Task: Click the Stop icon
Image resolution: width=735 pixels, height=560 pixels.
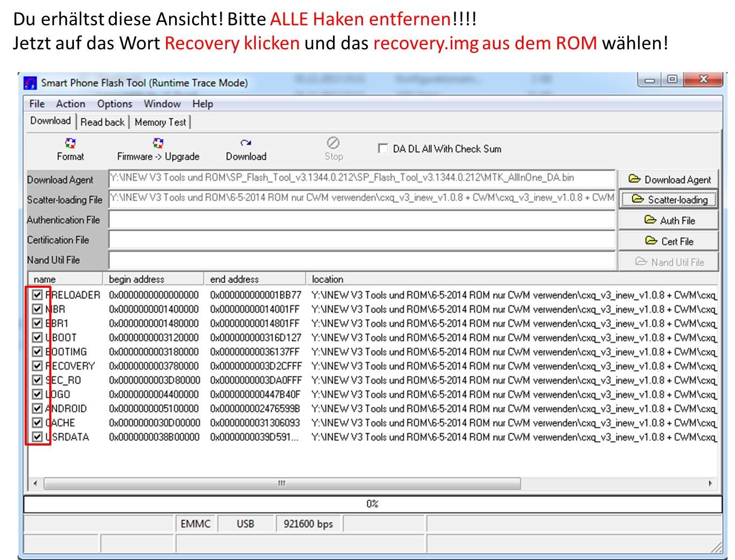Action: tap(333, 143)
